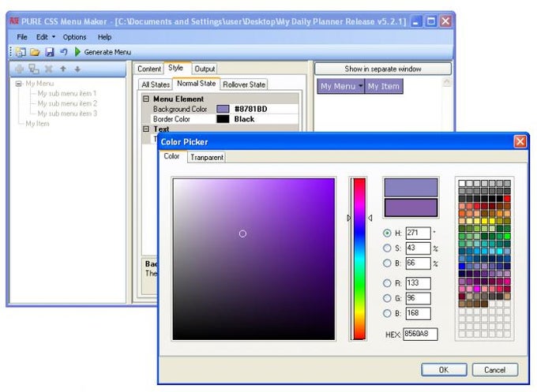Click the delete item X icon in tree toolbar
This screenshot has height=392, width=537.
49,69
